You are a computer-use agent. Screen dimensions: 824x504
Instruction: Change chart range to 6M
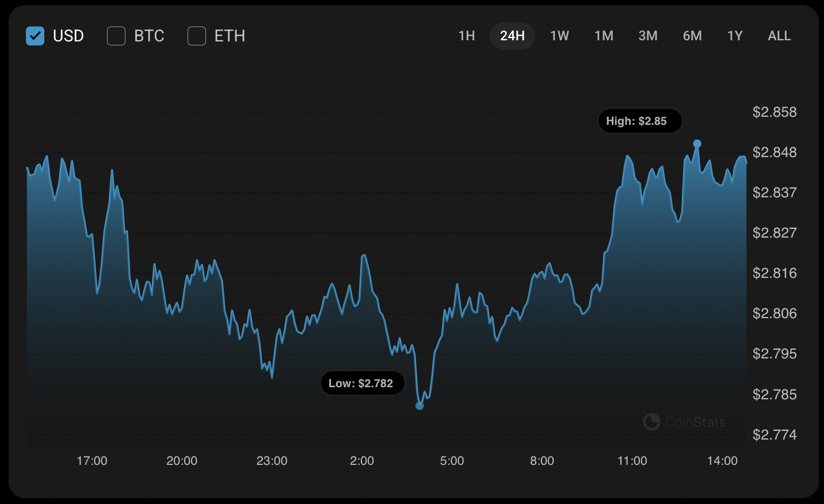692,36
